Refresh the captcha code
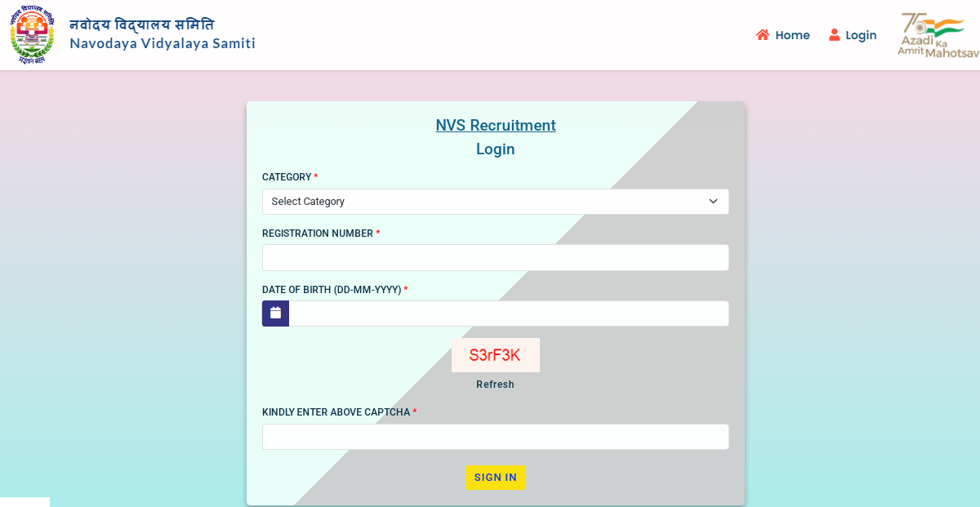The image size is (980, 507). point(495,385)
